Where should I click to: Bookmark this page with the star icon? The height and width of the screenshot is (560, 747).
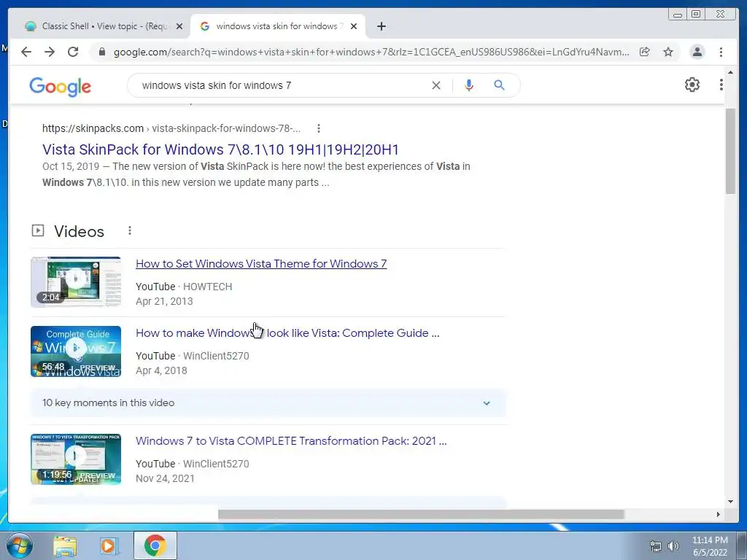(x=668, y=52)
